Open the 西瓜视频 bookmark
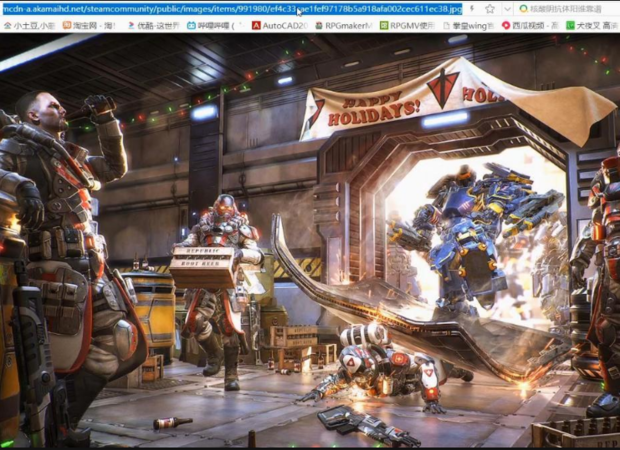 (530, 26)
